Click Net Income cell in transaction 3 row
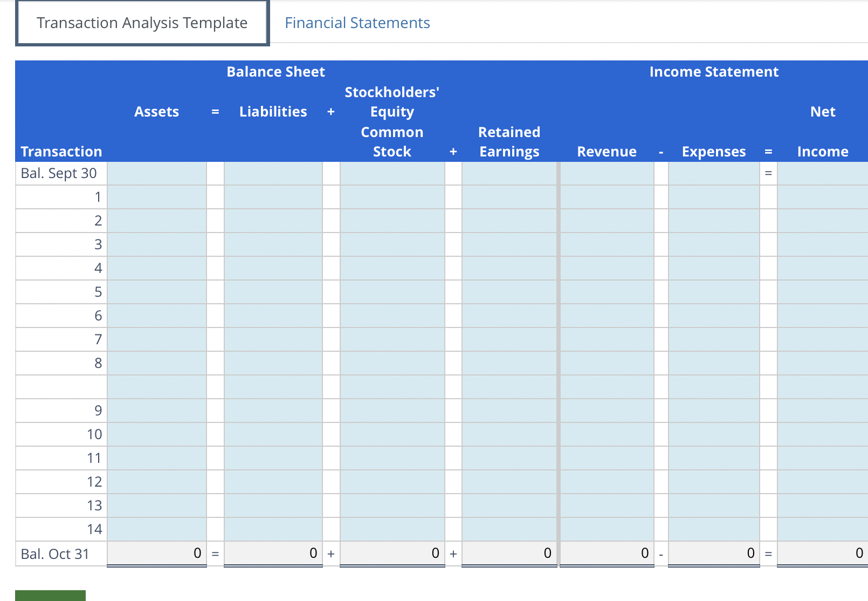This screenshot has height=601, width=868. point(823,244)
